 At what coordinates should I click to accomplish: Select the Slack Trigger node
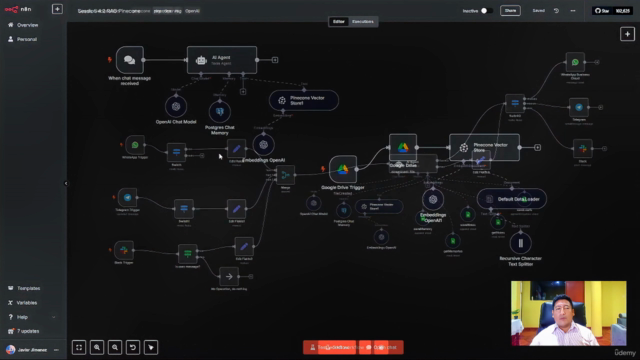pos(124,250)
